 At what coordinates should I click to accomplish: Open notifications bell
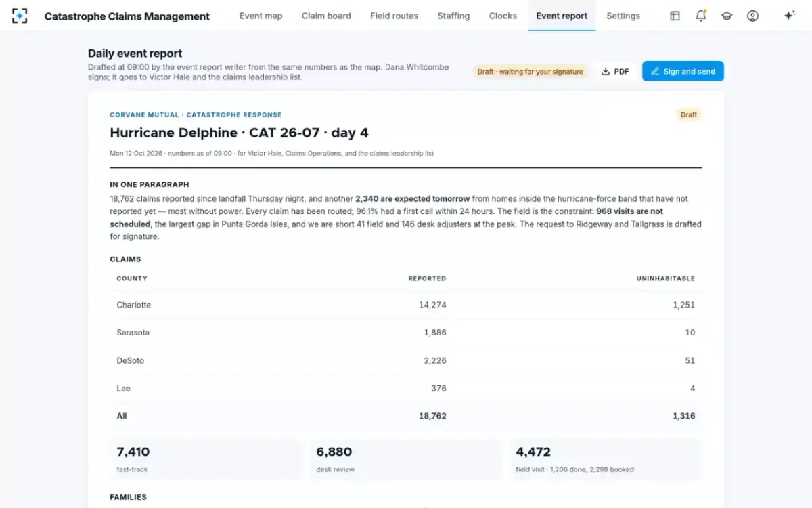pos(701,16)
